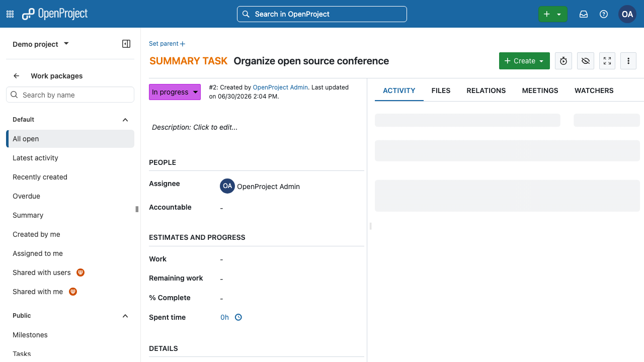Screen dimensions: 644x362
Task: Click the split pane resizer handle
Action: [370, 226]
